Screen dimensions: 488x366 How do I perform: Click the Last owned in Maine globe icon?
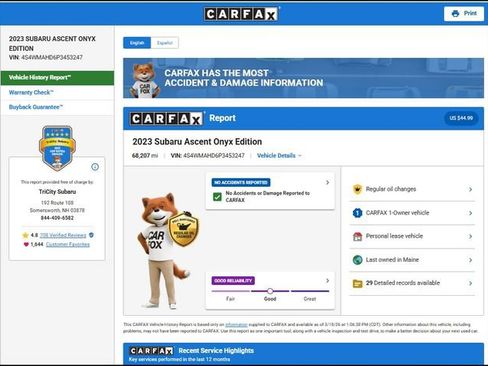point(357,260)
